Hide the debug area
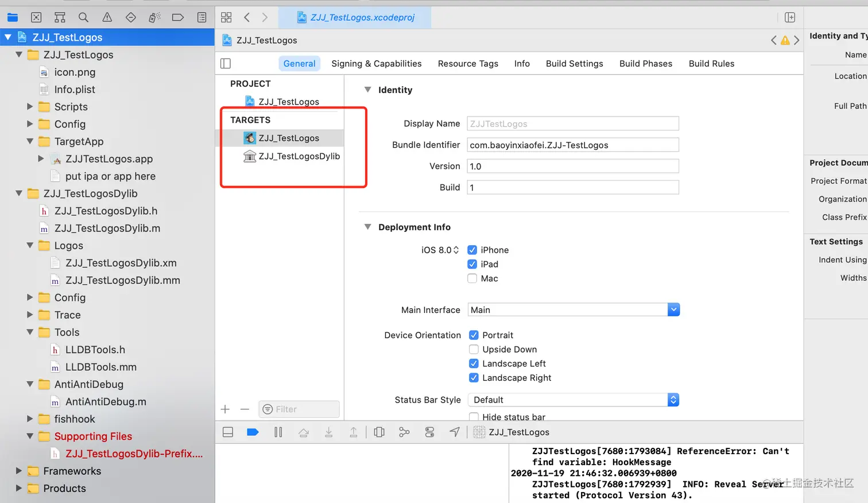 (228, 432)
